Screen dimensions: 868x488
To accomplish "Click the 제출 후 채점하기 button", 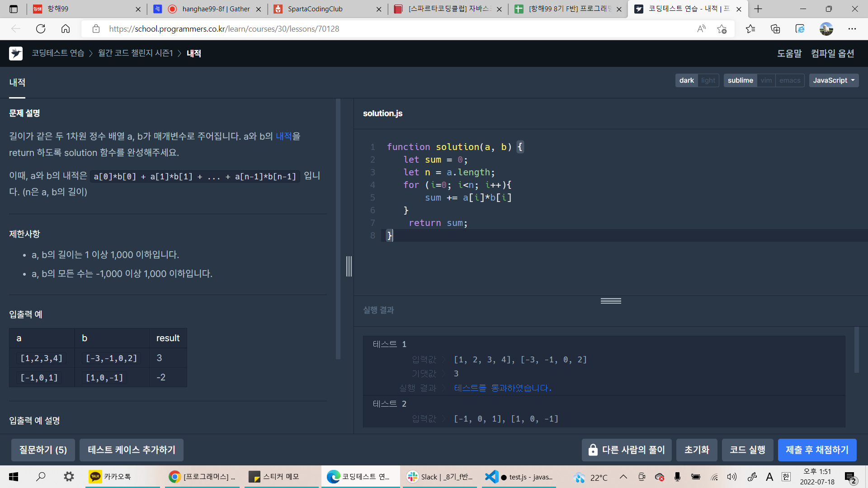I will point(816,450).
